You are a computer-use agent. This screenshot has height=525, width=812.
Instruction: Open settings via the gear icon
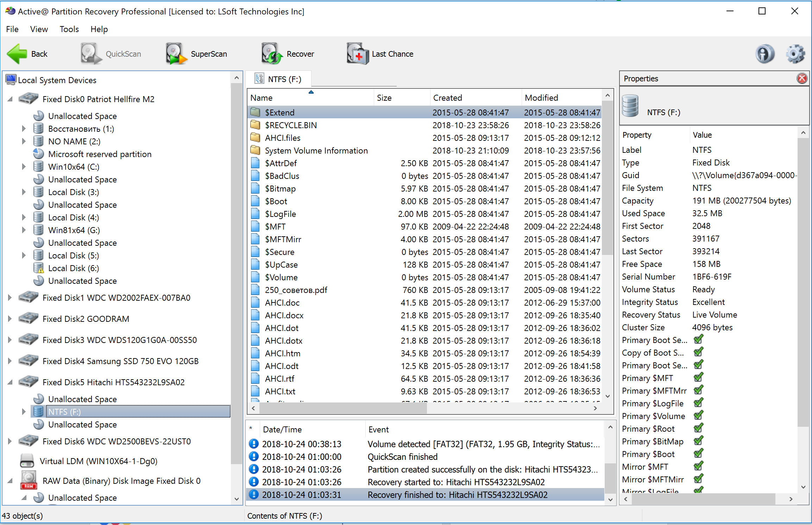pyautogui.click(x=795, y=54)
